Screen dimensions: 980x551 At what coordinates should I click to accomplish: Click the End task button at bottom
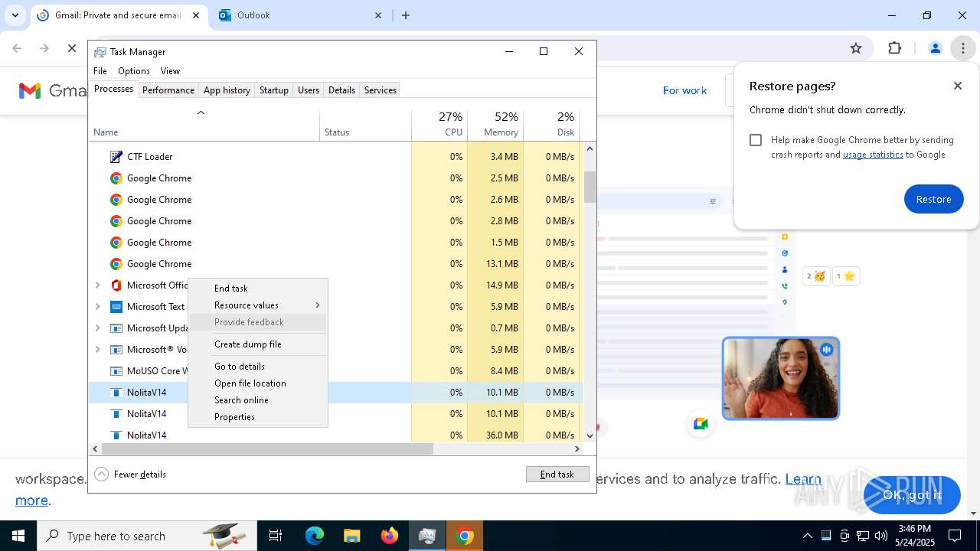tap(557, 474)
